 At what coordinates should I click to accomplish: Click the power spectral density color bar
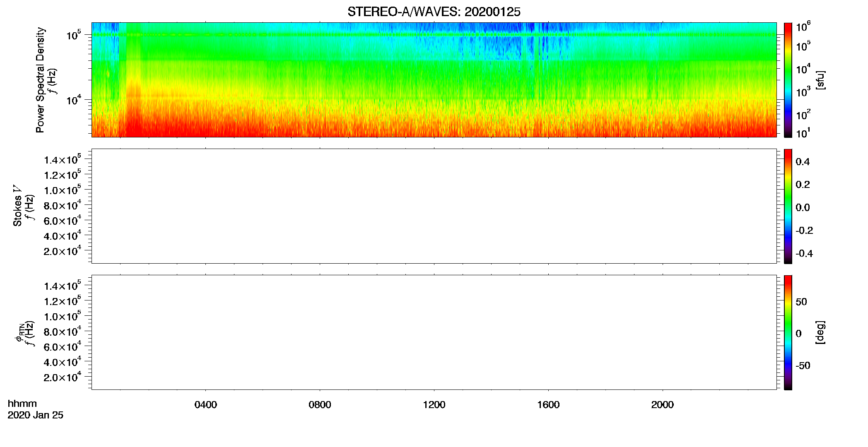point(788,80)
